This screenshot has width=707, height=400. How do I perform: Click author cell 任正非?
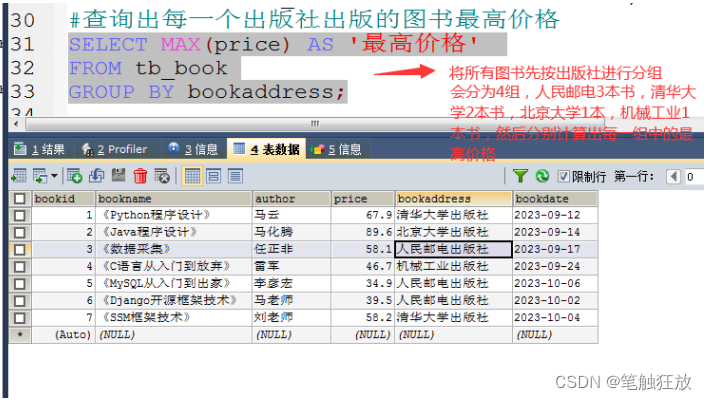(291, 249)
